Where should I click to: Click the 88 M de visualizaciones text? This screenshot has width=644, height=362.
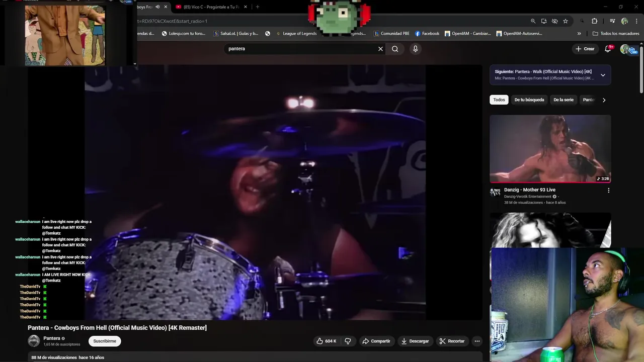tap(54, 357)
